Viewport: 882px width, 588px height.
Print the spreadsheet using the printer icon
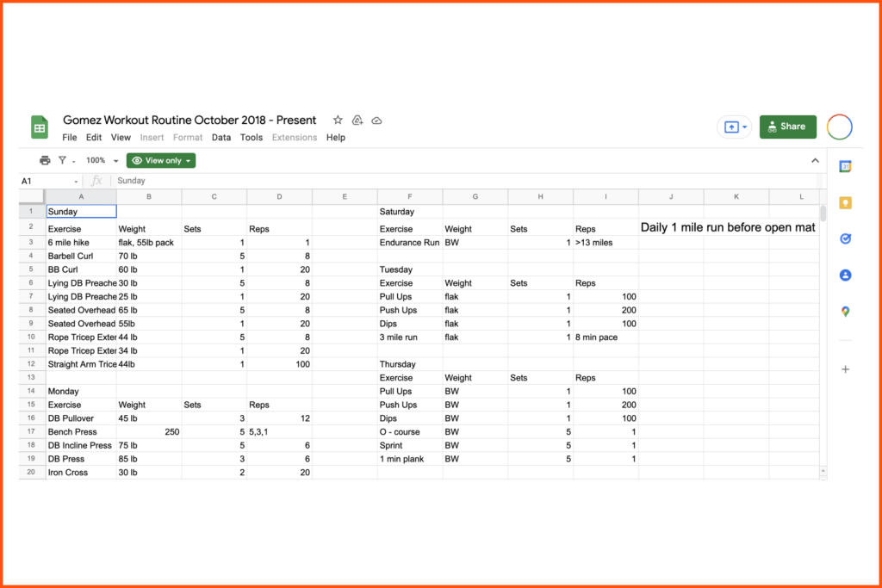43,160
